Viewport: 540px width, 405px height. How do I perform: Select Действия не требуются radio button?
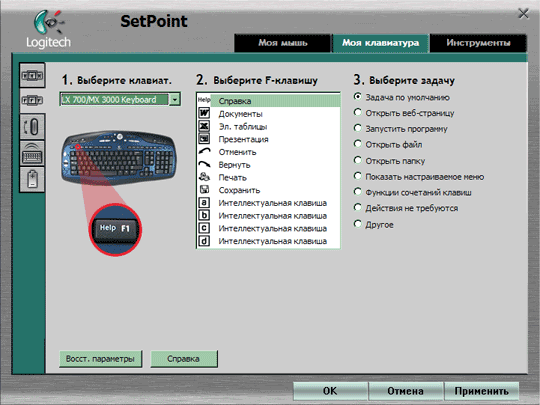358,207
